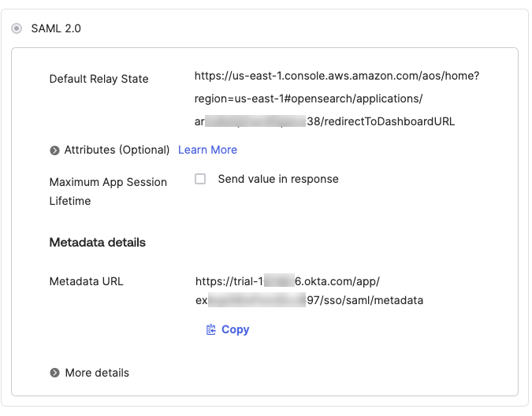Image resolution: width=532 pixels, height=416 pixels.
Task: Click the Metadata URL label
Action: pyautogui.click(x=86, y=281)
